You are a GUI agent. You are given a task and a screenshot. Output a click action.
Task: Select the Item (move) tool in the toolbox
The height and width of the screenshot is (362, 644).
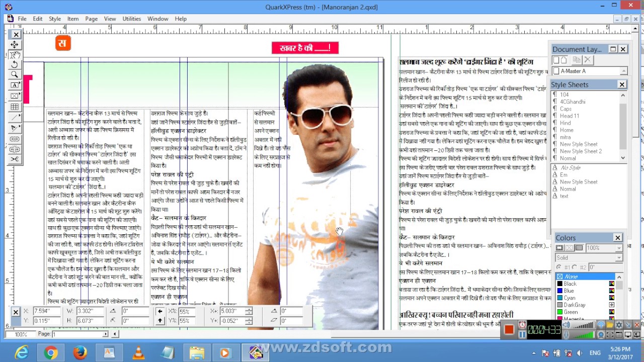pos(15,45)
